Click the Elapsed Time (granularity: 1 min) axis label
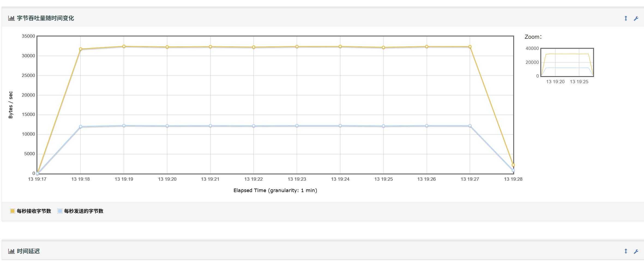Image resolution: width=644 pixels, height=271 pixels. pos(275,190)
